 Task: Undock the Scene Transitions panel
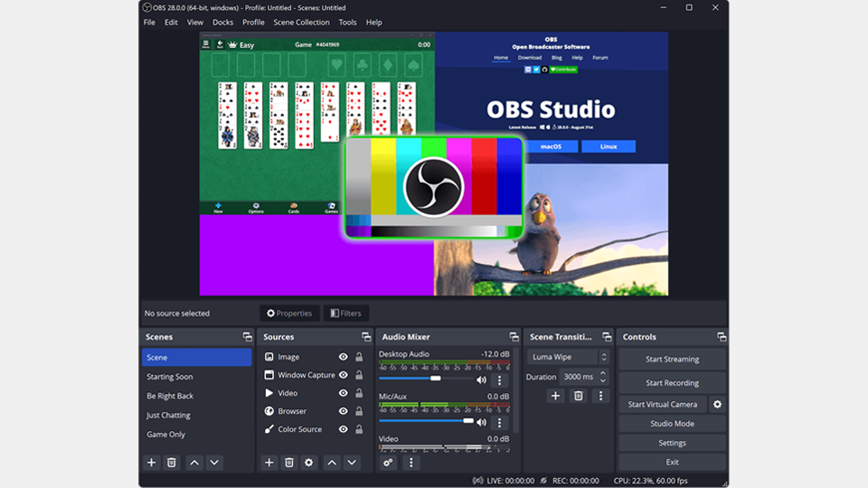click(x=607, y=337)
